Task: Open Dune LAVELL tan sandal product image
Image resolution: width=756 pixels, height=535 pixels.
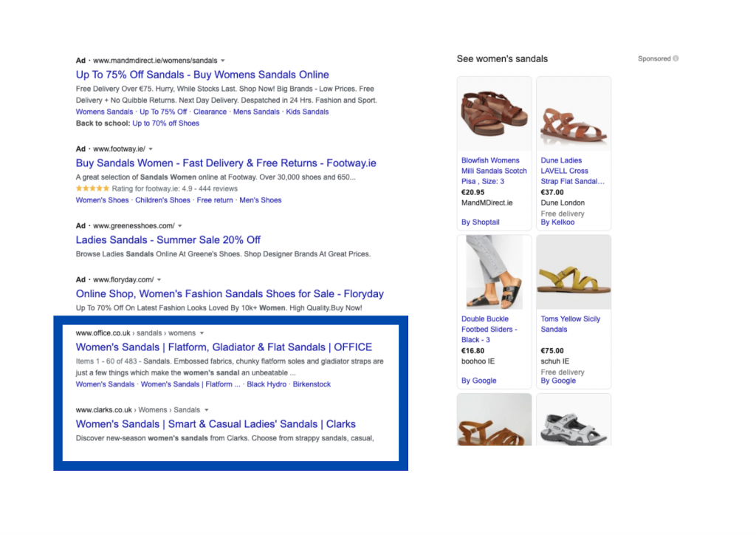Action: (x=573, y=114)
